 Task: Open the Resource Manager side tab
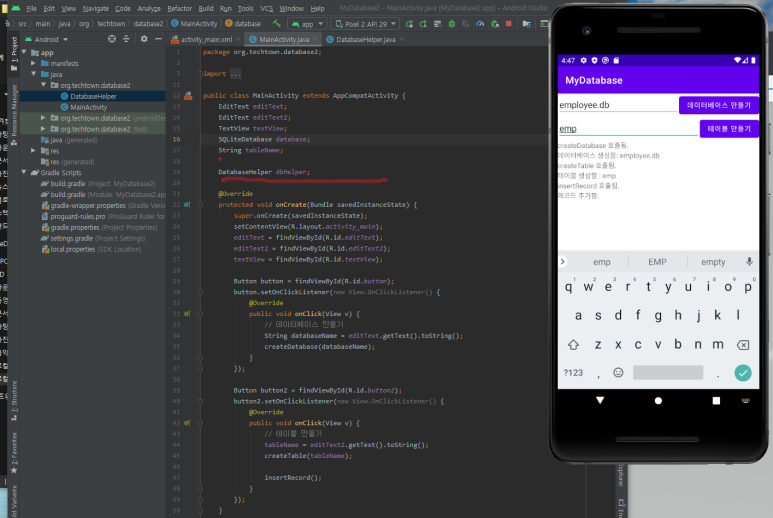[x=14, y=114]
